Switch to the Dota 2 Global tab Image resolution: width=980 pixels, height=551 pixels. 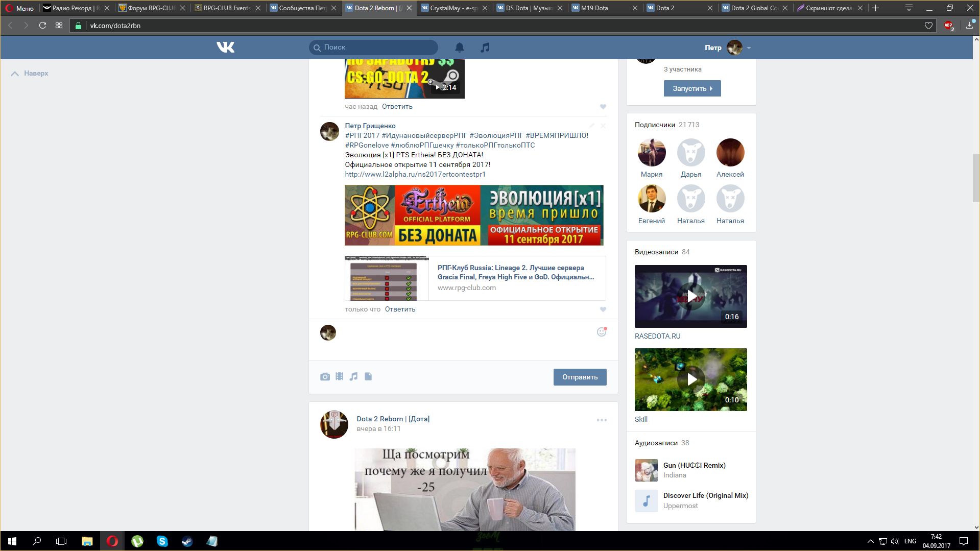click(755, 8)
